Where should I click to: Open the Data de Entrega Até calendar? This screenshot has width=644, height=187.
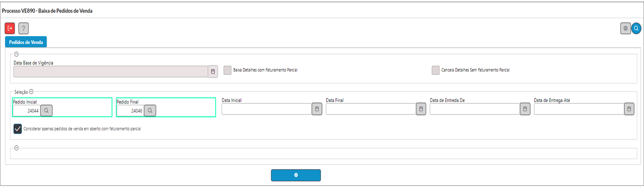pos(629,109)
